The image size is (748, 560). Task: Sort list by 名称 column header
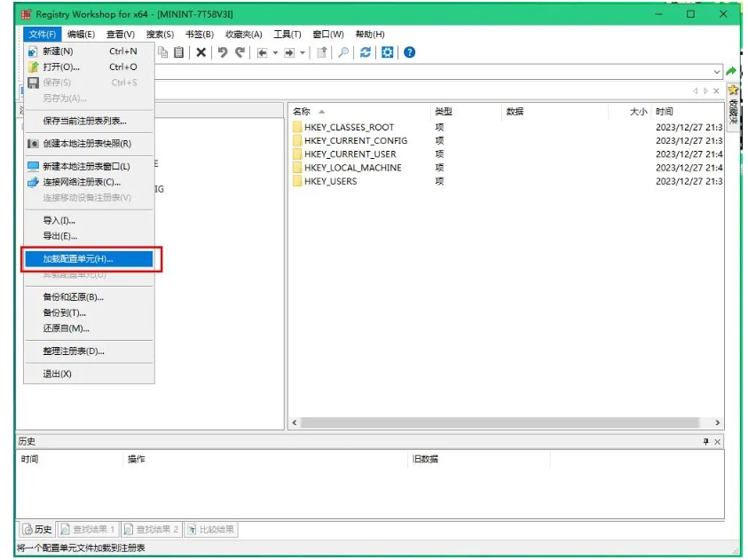(302, 112)
